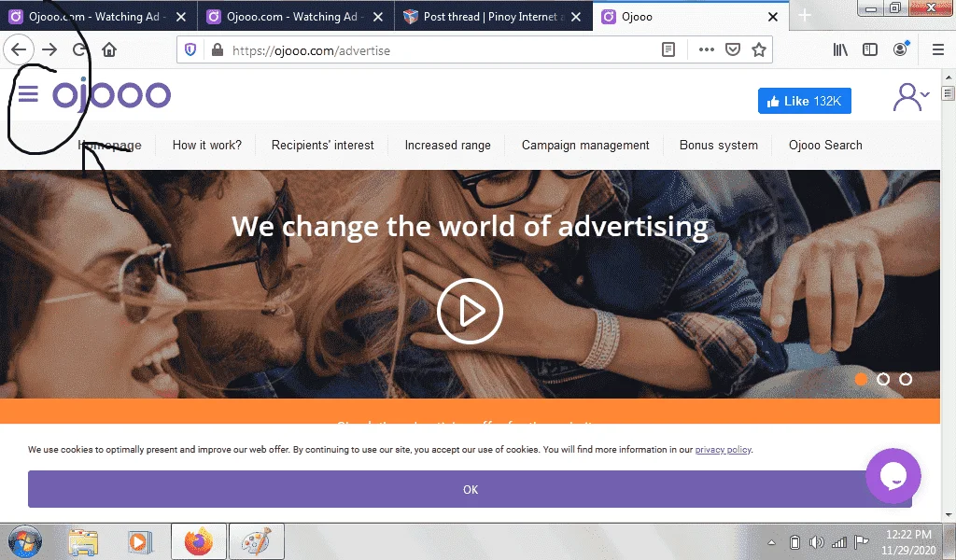Reload the current page
The width and height of the screenshot is (956, 560).
tap(79, 50)
